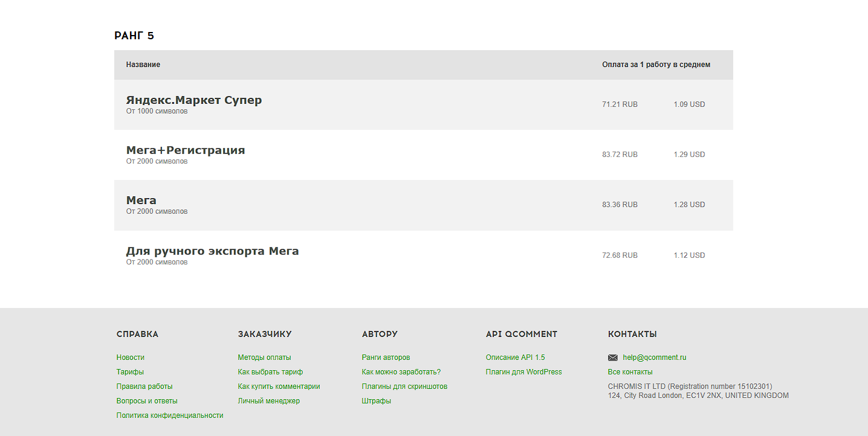Click the Личный менеджер link
868x436 pixels.
pos(269,401)
